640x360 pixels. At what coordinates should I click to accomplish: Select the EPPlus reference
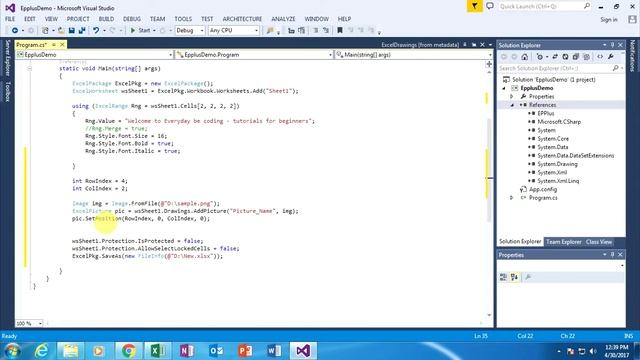(546, 113)
